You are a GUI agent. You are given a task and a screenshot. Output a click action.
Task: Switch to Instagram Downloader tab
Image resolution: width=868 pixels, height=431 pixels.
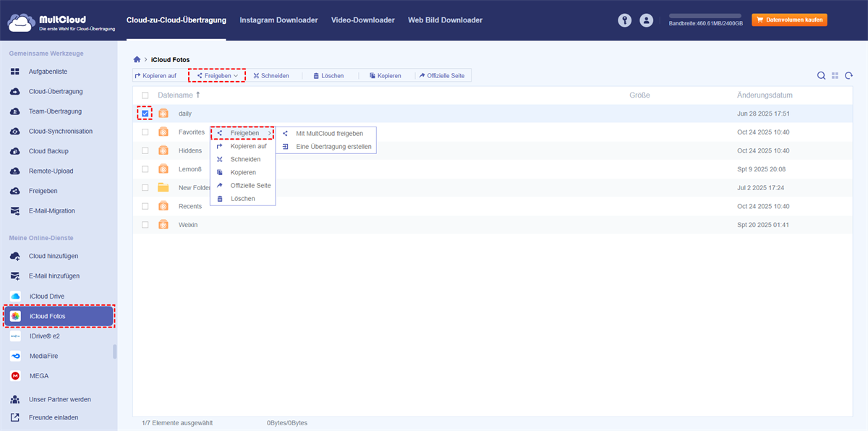coord(278,20)
